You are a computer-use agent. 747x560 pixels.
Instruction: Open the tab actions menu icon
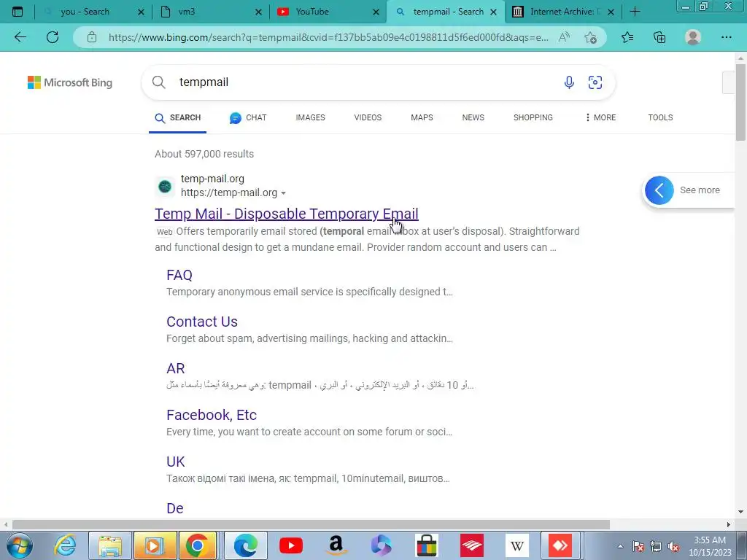click(18, 12)
